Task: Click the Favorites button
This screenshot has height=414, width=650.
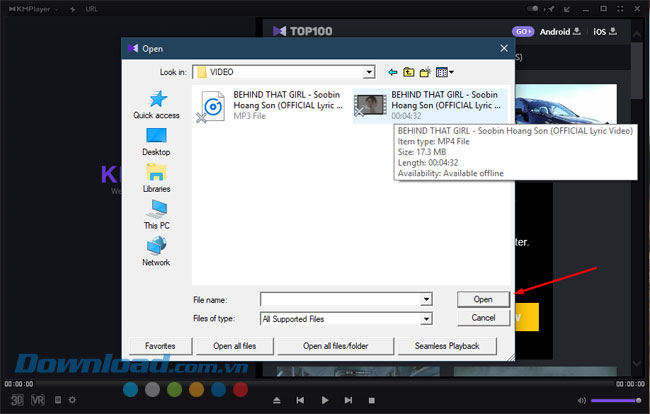Action: pos(160,346)
